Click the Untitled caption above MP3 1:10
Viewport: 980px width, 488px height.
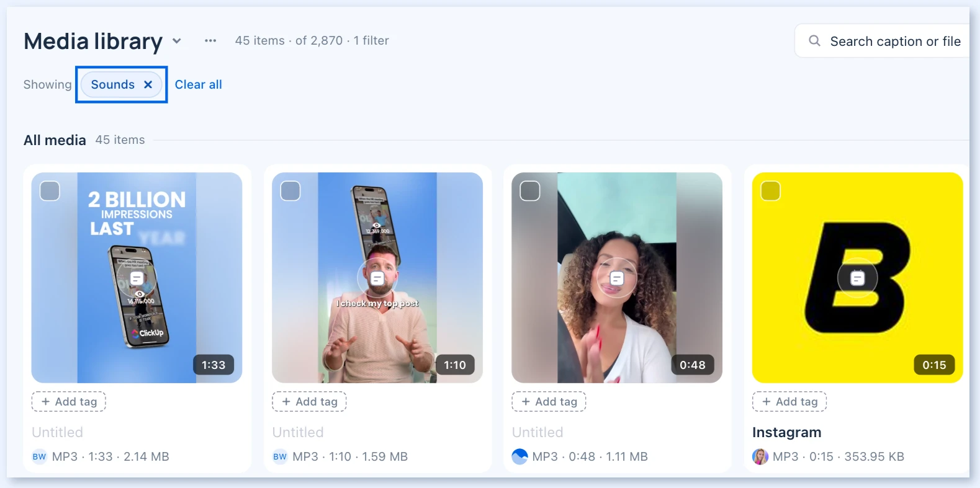(x=298, y=432)
